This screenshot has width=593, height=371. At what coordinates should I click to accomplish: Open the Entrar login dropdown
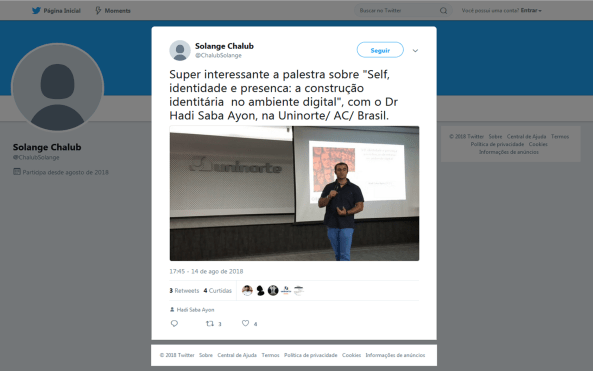(531, 11)
